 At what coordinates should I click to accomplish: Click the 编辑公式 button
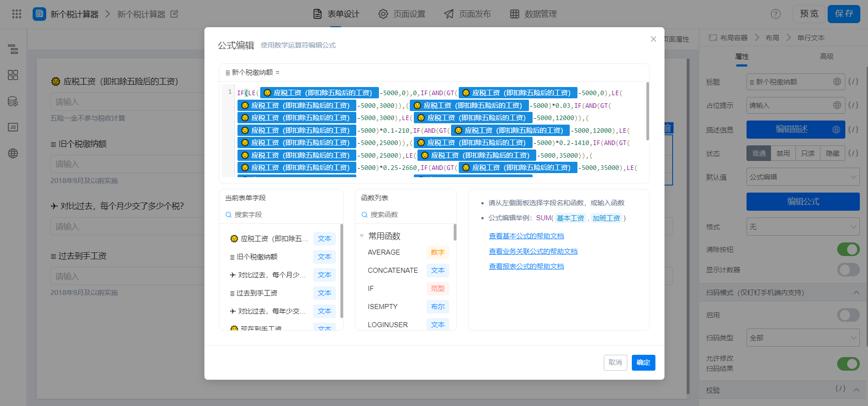pos(803,202)
